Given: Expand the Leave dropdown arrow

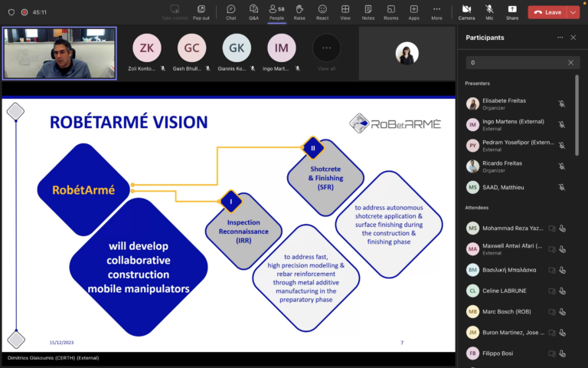Looking at the screenshot, I should tap(573, 12).
